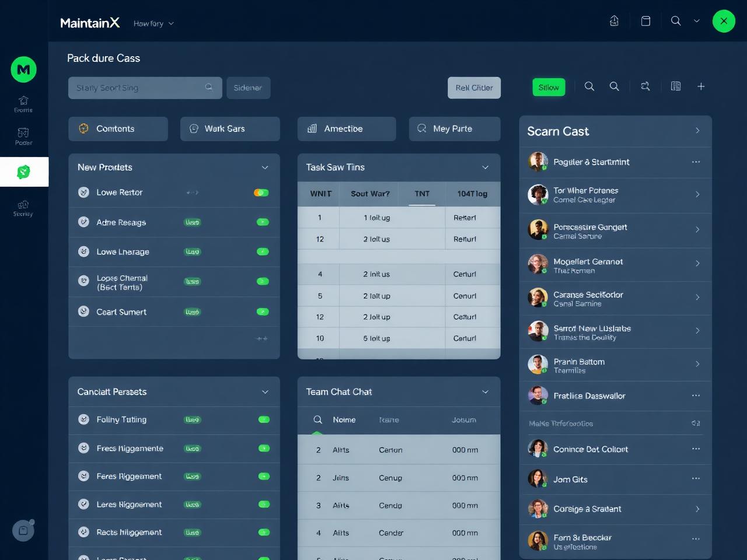The width and height of the screenshot is (747, 560).
Task: Click the list layout icon in the toolbar
Action: click(x=676, y=86)
